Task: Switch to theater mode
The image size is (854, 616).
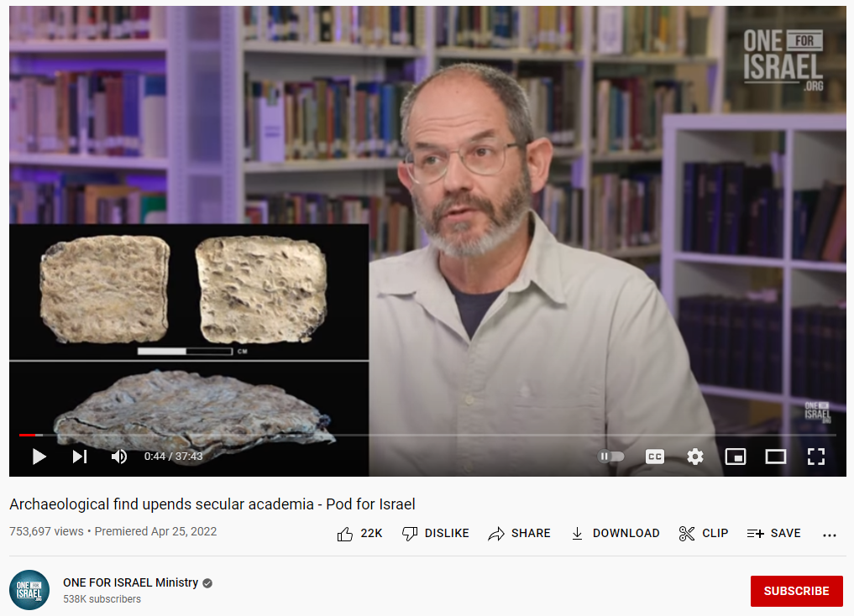Action: click(776, 457)
